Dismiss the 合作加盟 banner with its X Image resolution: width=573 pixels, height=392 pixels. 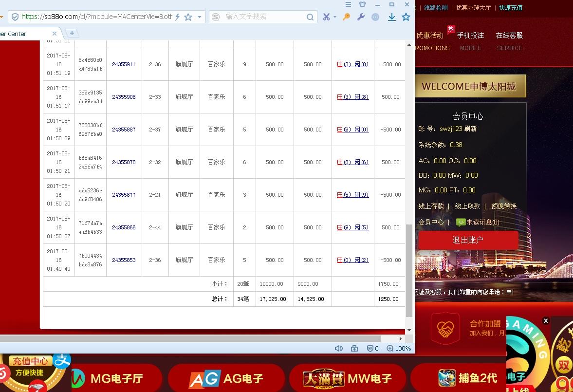546,320
